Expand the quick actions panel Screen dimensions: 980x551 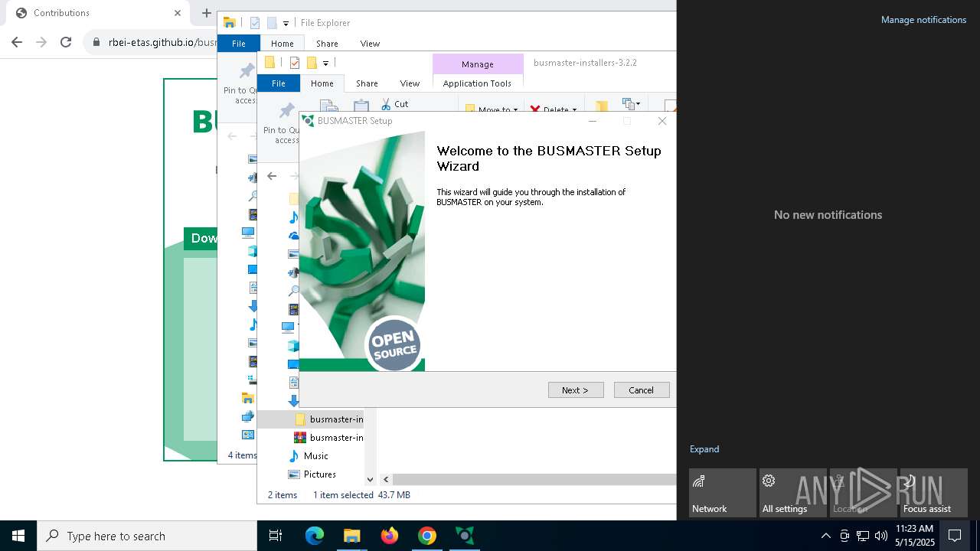coord(704,449)
